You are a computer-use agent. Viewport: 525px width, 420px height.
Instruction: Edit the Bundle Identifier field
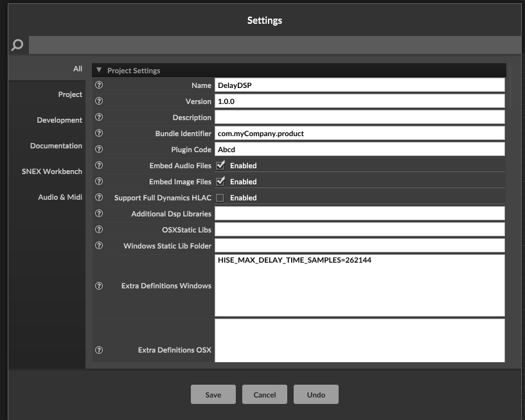tap(360, 133)
